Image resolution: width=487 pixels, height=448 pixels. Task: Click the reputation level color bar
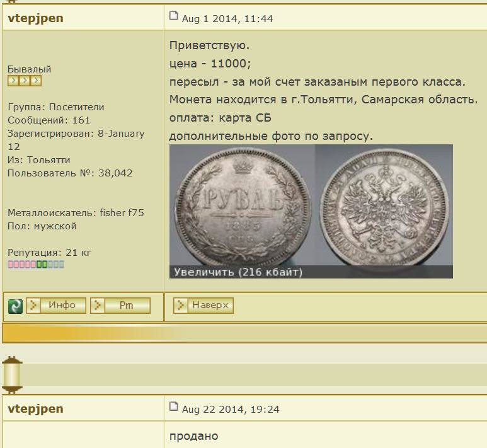click(36, 265)
